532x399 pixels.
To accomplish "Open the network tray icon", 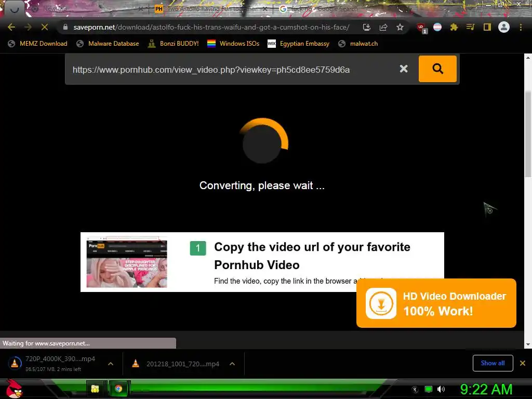I will pyautogui.click(x=429, y=389).
